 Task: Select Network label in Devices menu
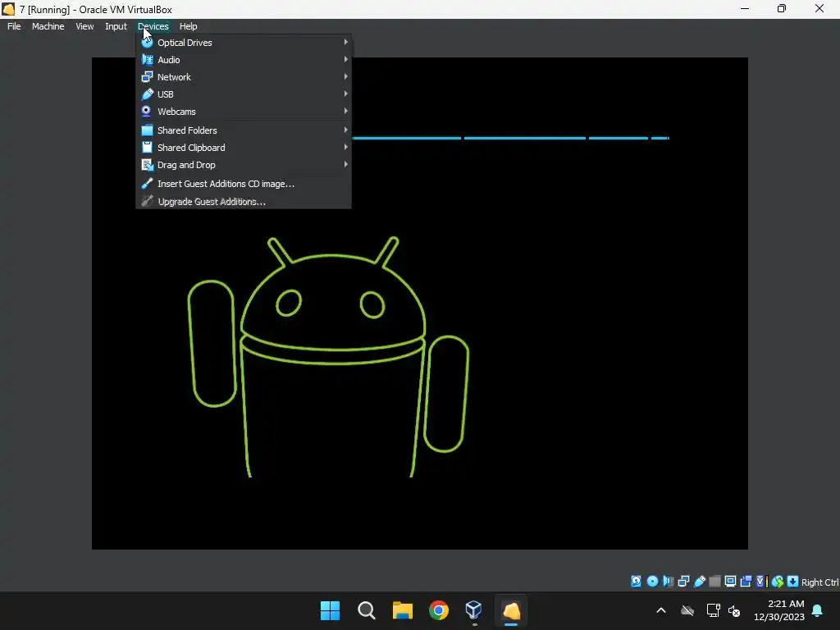[x=174, y=77]
